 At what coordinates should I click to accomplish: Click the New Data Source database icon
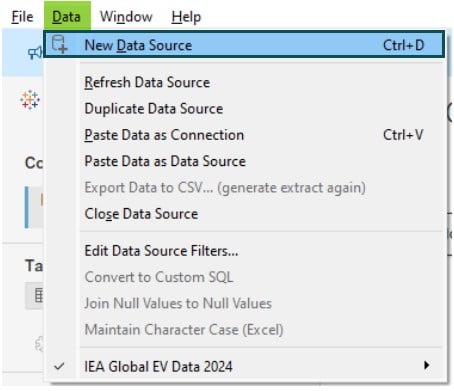coord(60,44)
